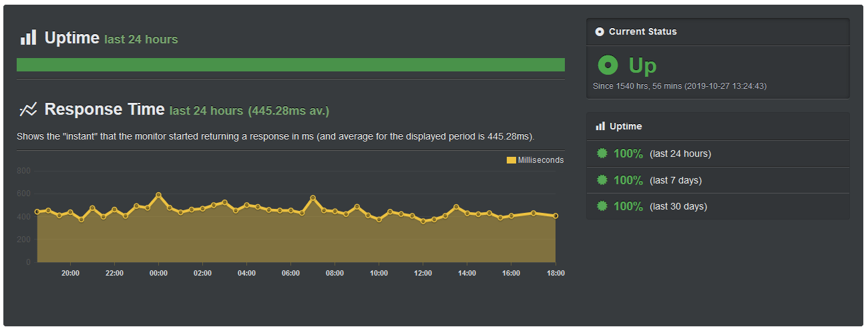
Task: Click the 'Response Time' heading
Action: (104, 109)
